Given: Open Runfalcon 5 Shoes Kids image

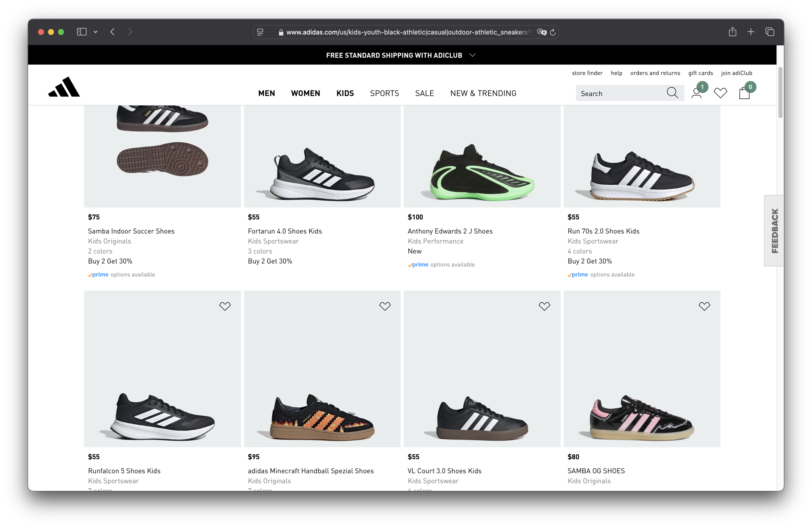Looking at the screenshot, I should [x=162, y=369].
